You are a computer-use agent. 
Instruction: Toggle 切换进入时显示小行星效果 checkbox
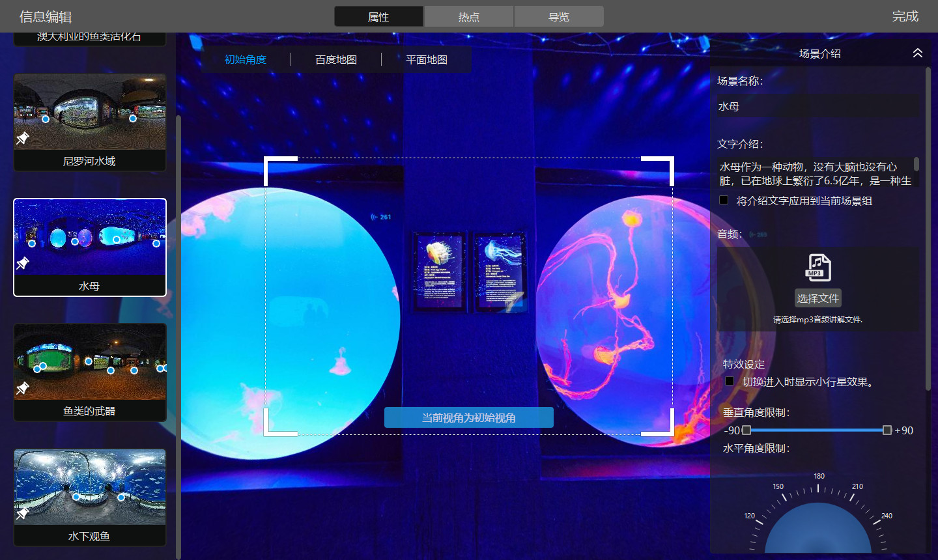(730, 382)
